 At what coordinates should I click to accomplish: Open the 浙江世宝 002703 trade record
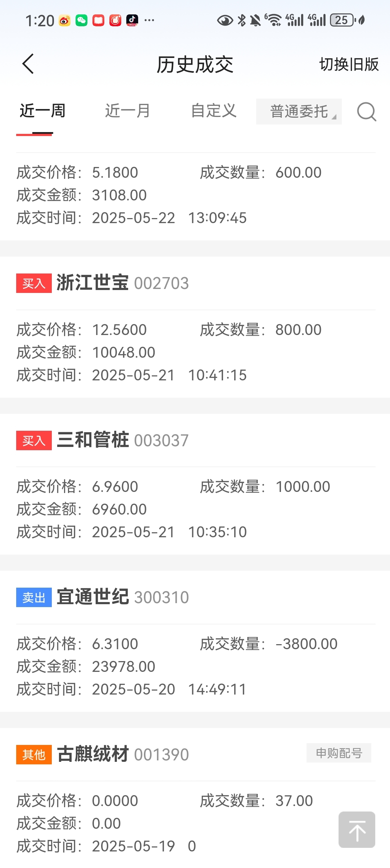pos(195,327)
